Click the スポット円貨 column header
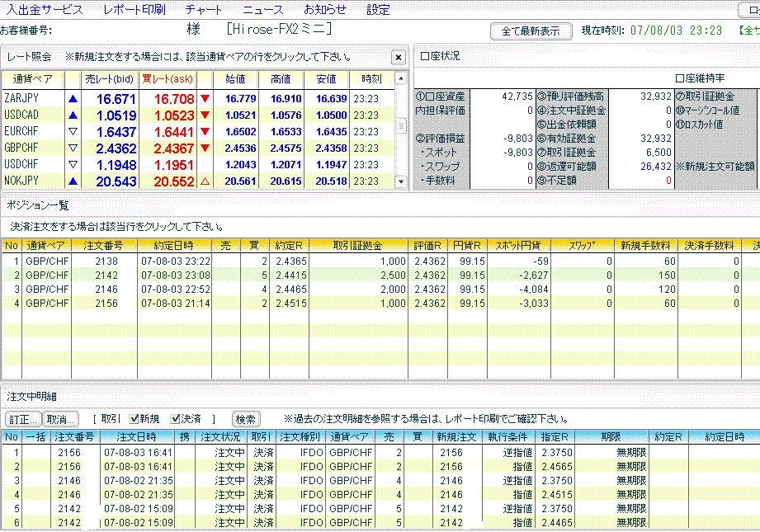Screen dimensions: 760x532 [518, 246]
